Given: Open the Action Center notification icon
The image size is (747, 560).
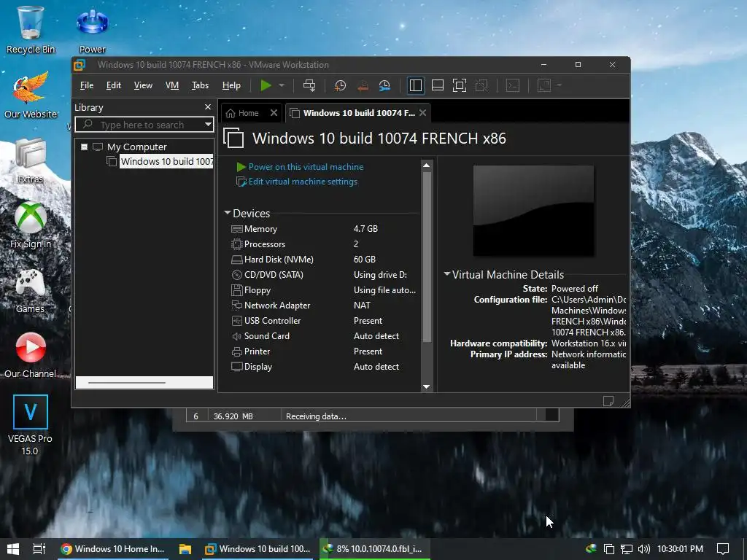Looking at the screenshot, I should (x=723, y=549).
